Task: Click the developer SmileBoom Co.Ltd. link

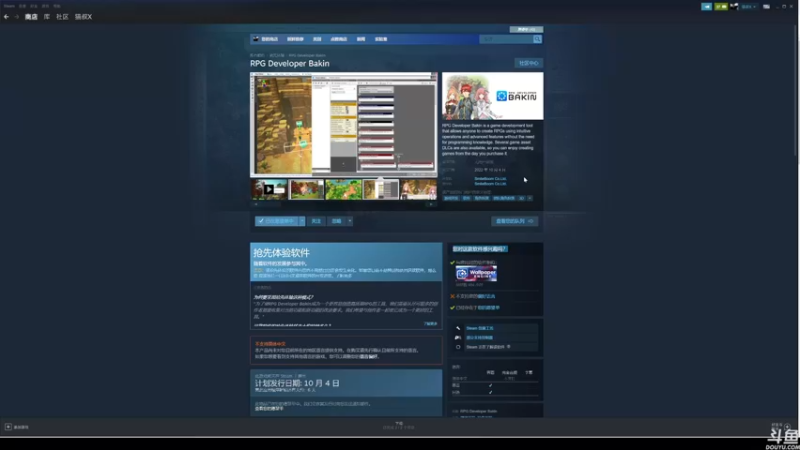Action: click(x=490, y=179)
